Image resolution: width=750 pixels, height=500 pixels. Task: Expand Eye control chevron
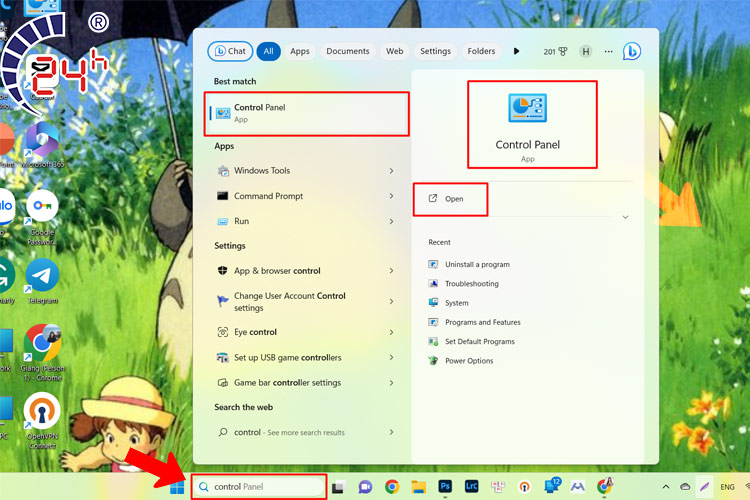tap(391, 332)
